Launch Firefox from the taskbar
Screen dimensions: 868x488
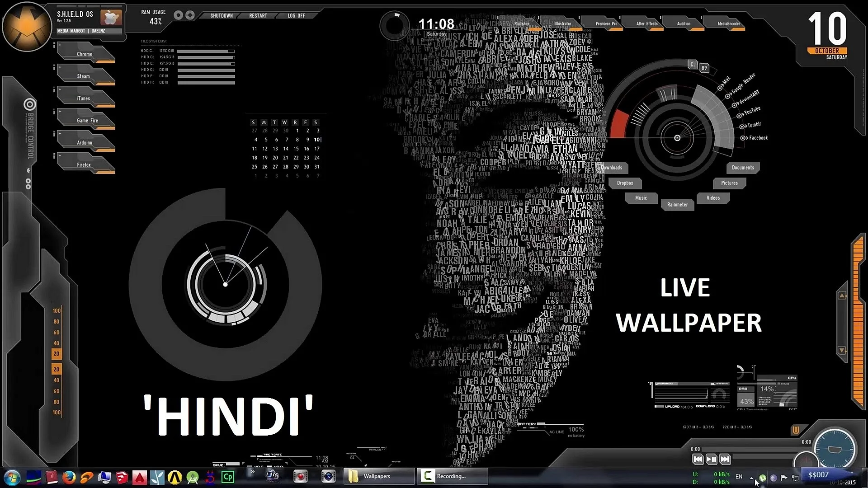coord(69,477)
